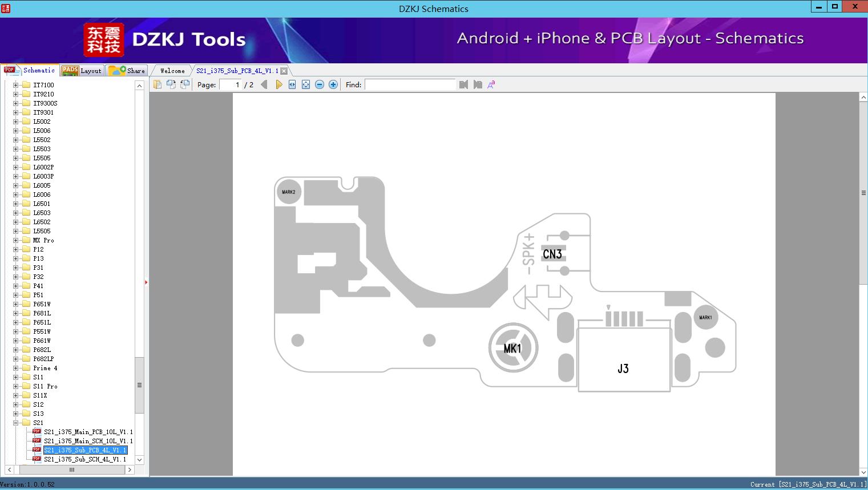This screenshot has width=868, height=490.
Task: Click the copy pages toolbar icon
Action: click(158, 84)
